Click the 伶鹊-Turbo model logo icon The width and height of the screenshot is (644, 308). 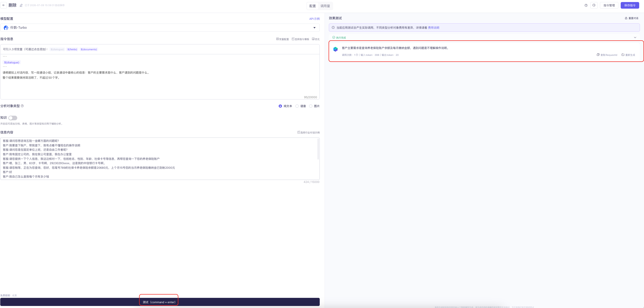[x=6, y=28]
